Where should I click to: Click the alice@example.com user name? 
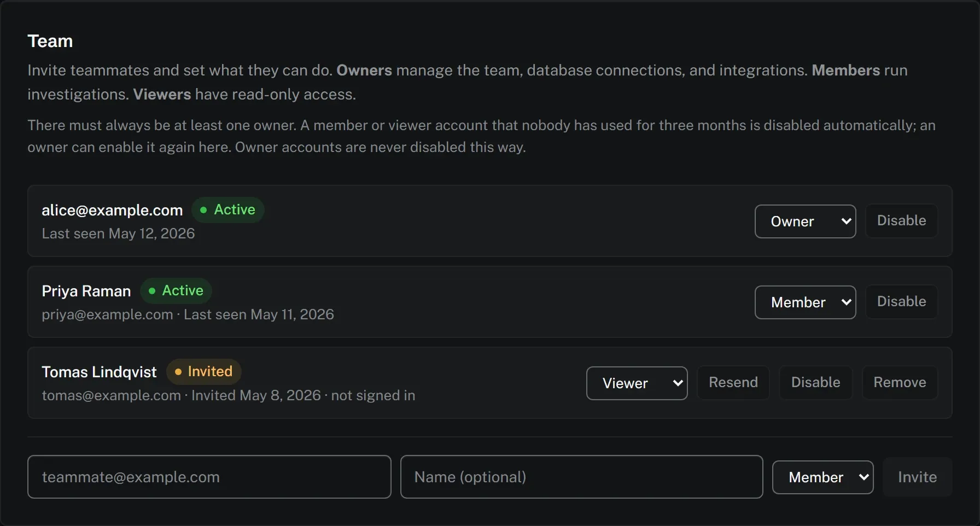[112, 211]
